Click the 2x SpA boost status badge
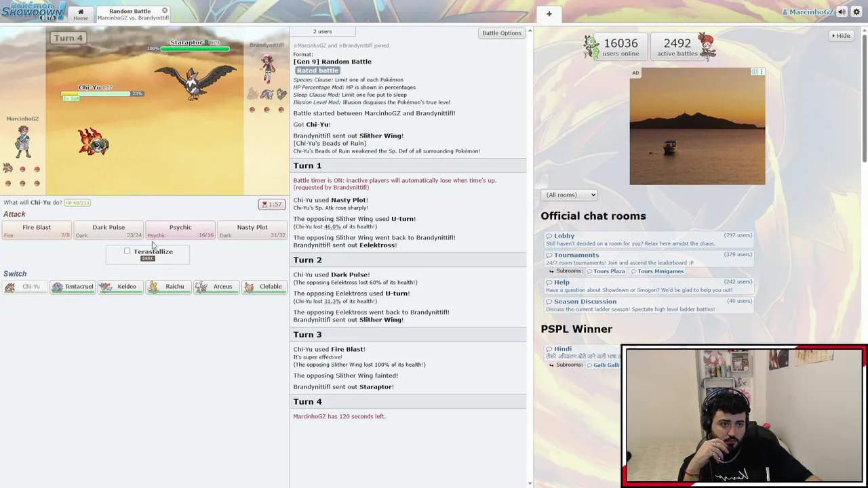Image resolution: width=868 pixels, height=488 pixels. coord(71,99)
